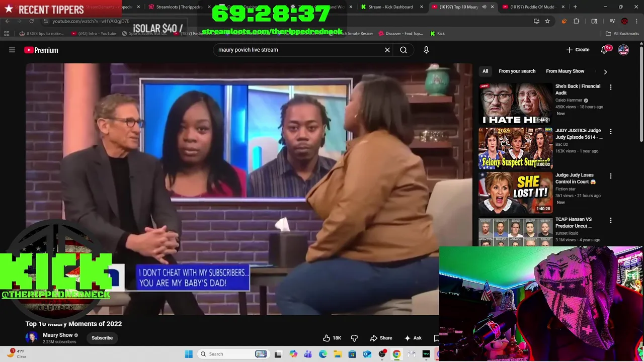Dislike the video with thumbs down

point(354,338)
